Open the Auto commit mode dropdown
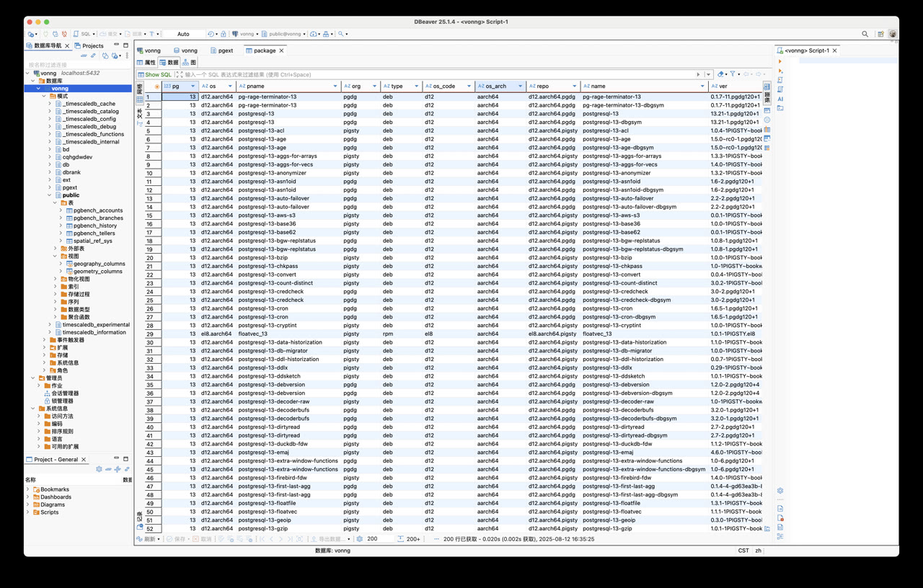Viewport: 923px width, 588px height. (183, 34)
